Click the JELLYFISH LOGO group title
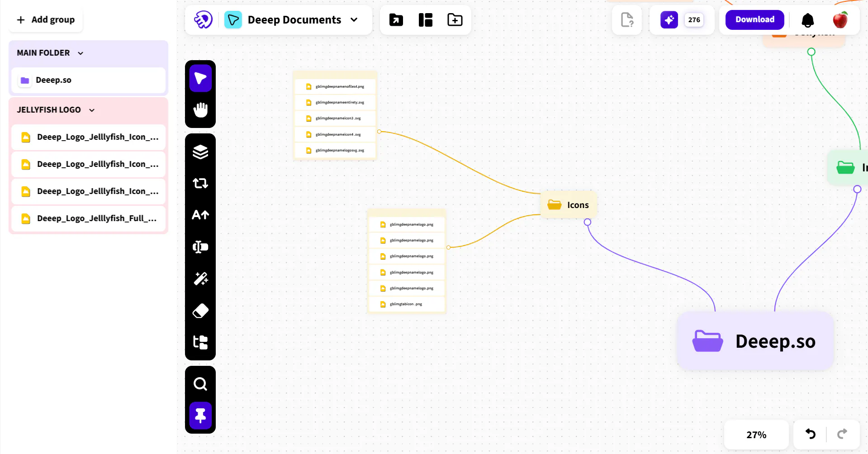The width and height of the screenshot is (868, 454). click(49, 110)
